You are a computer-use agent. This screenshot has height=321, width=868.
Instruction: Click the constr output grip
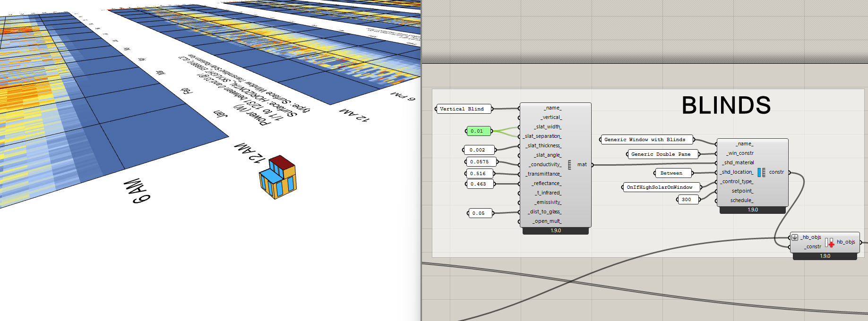pos(789,172)
